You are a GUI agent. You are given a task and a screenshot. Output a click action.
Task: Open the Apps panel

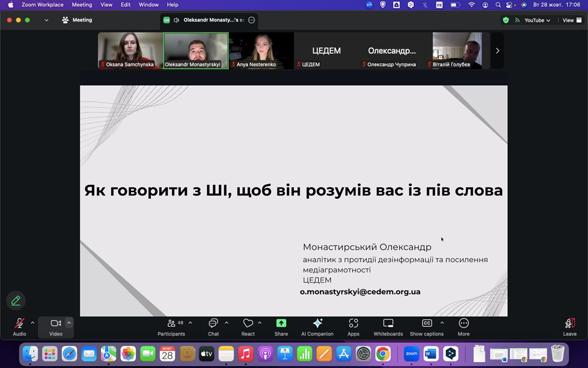[x=353, y=327]
